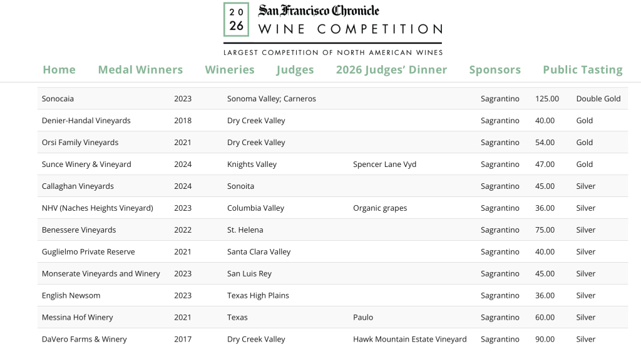Open the Wineries page

point(229,69)
